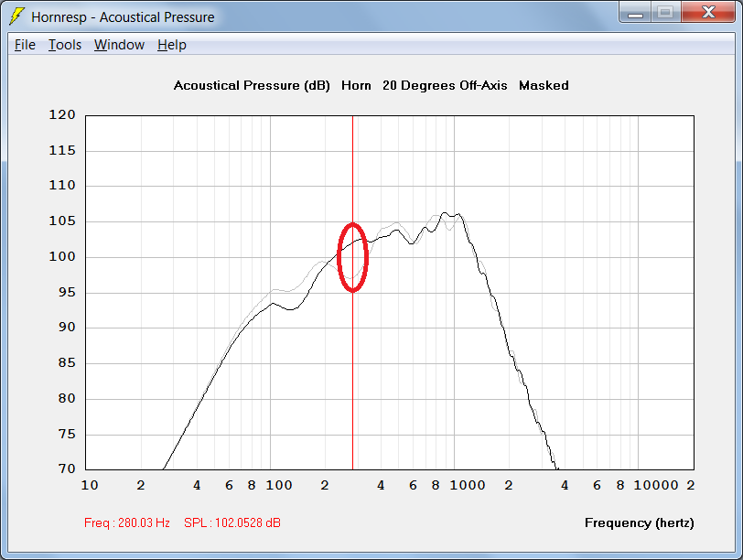Open the Tools menu
The width and height of the screenshot is (743, 560).
click(x=65, y=45)
